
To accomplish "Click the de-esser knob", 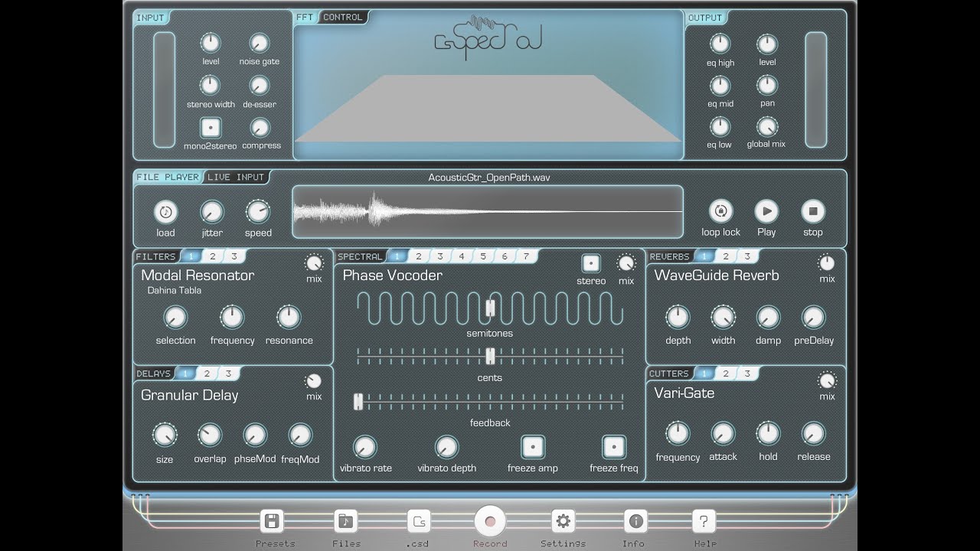I will coord(260,85).
